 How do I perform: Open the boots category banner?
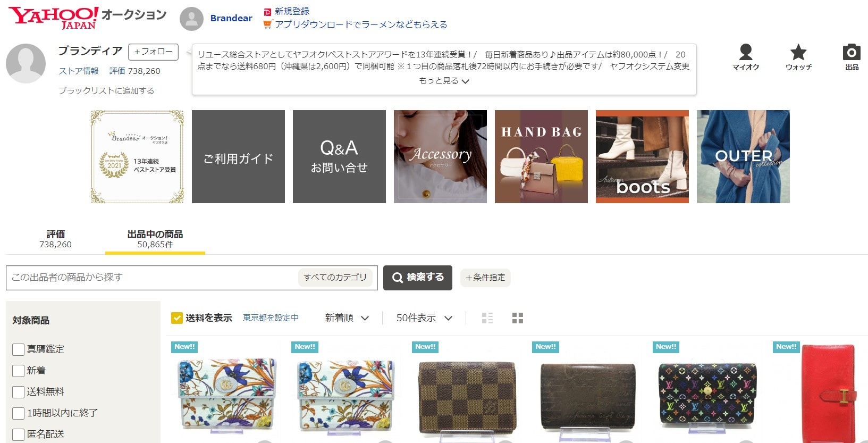click(642, 156)
